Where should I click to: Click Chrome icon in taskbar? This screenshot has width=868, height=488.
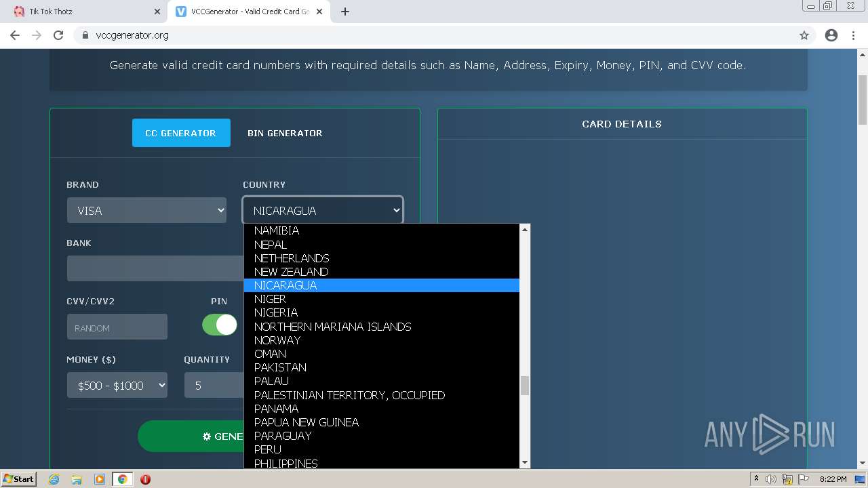click(x=123, y=479)
